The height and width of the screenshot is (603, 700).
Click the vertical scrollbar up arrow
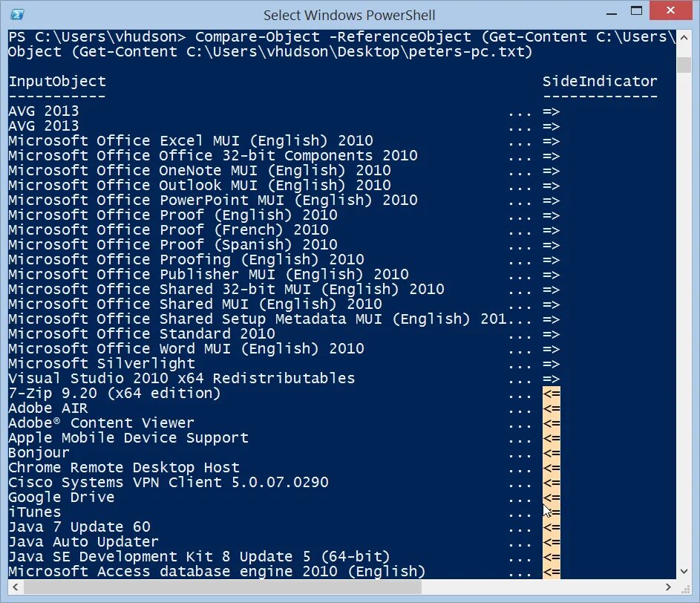[684, 38]
